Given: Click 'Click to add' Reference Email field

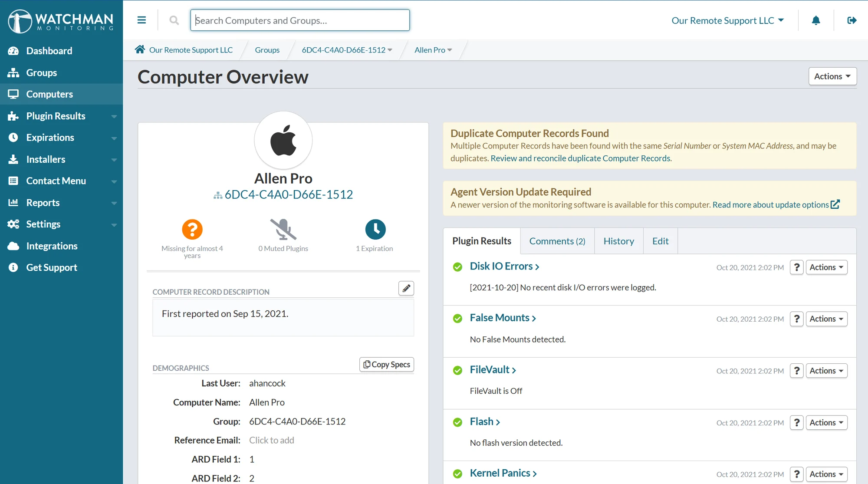Looking at the screenshot, I should pyautogui.click(x=272, y=440).
